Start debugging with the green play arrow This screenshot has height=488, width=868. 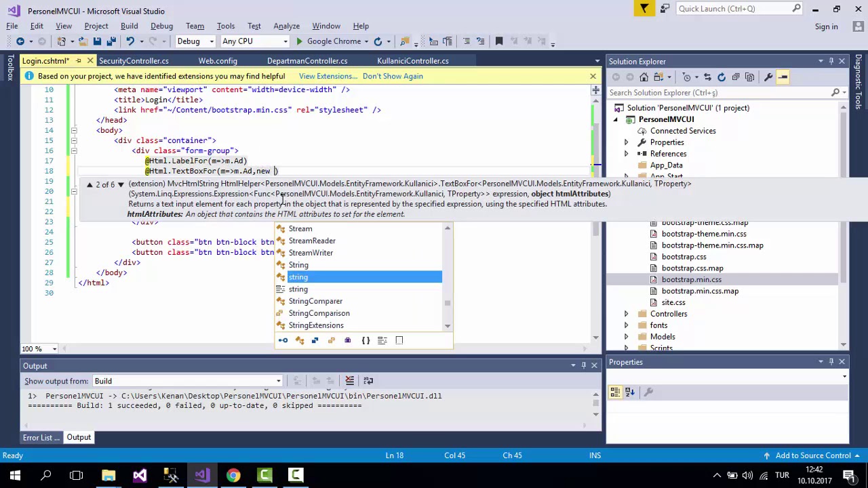(299, 41)
